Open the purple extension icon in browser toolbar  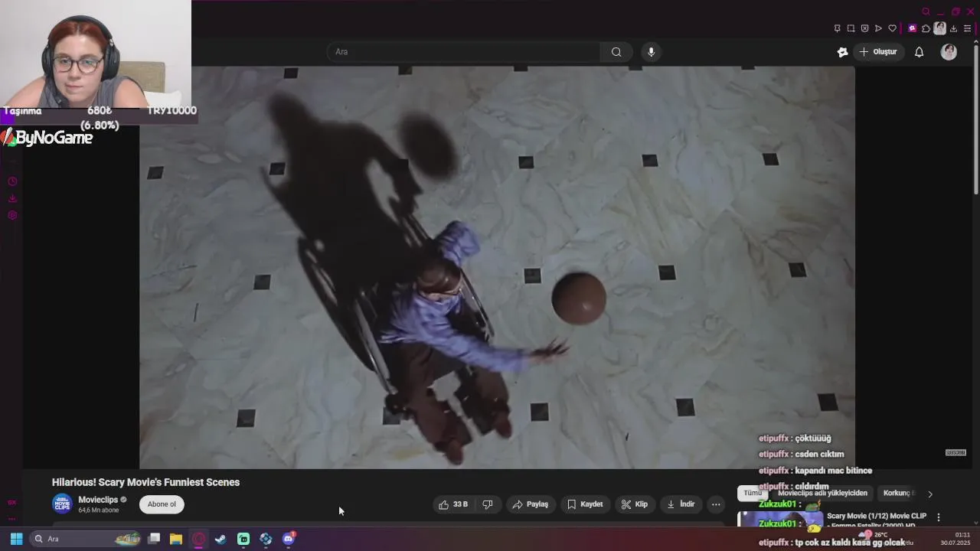click(x=912, y=28)
